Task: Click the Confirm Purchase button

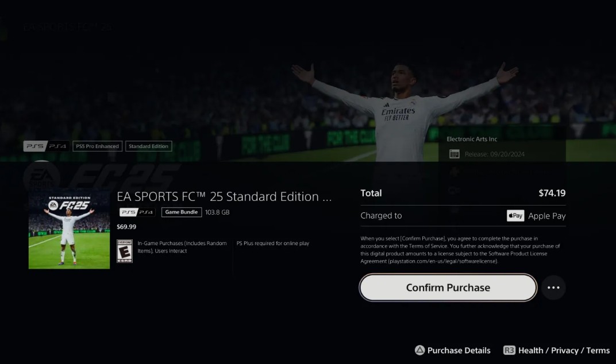Action: 448,288
